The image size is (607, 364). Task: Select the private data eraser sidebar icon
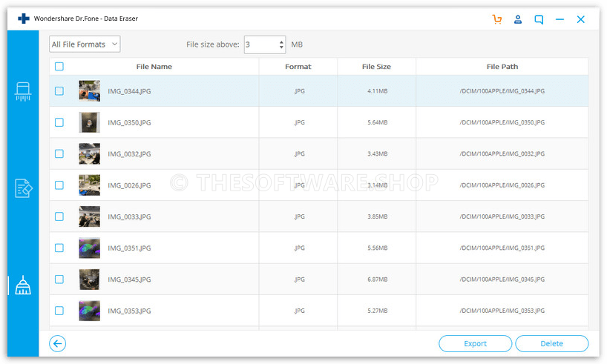[23, 188]
